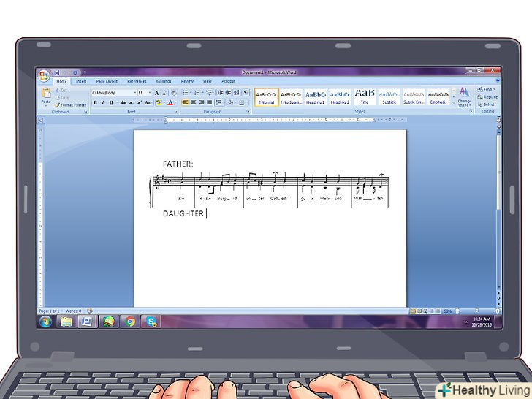Save document from Quick Access toolbar
The width and height of the screenshot is (532, 399).
click(x=57, y=72)
